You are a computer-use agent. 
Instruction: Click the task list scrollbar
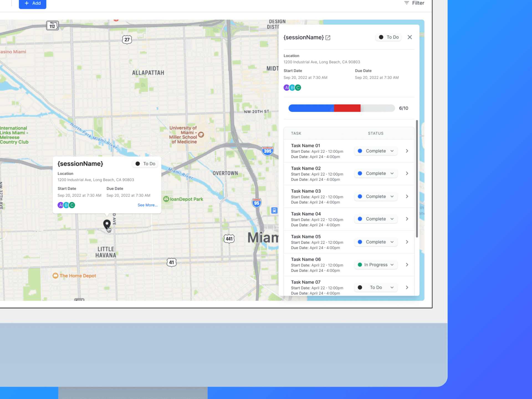pyautogui.click(x=417, y=179)
